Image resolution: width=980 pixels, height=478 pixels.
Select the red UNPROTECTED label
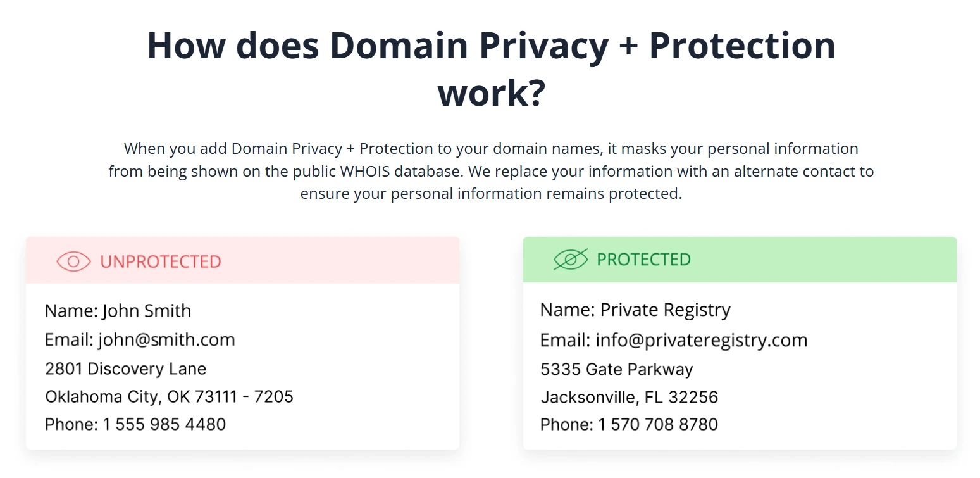click(x=161, y=261)
